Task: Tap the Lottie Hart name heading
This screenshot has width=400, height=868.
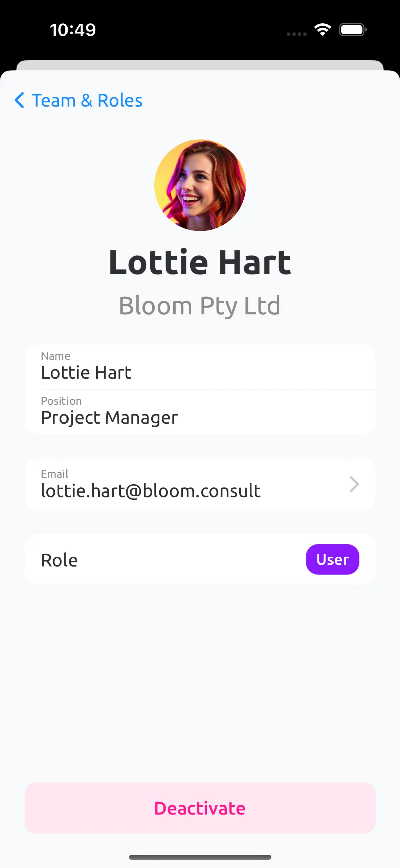Action: [x=200, y=262]
